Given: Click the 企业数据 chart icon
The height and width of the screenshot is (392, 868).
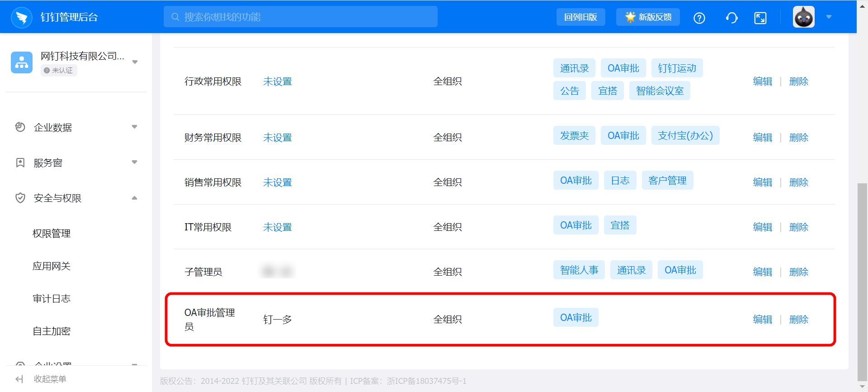Looking at the screenshot, I should (x=20, y=127).
